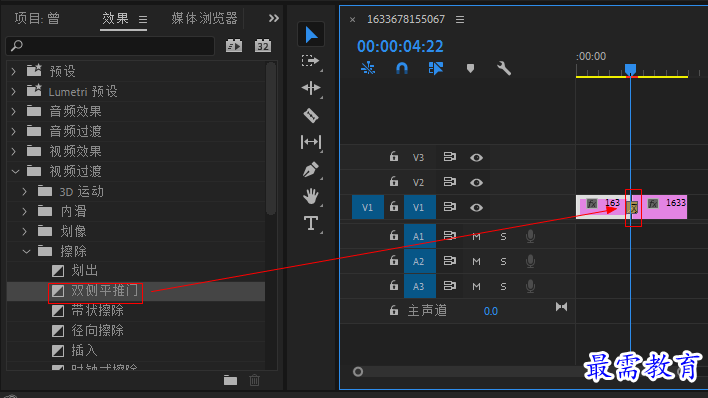Toggle insert sequences as nests icon
Image resolution: width=708 pixels, height=398 pixels.
[x=368, y=68]
